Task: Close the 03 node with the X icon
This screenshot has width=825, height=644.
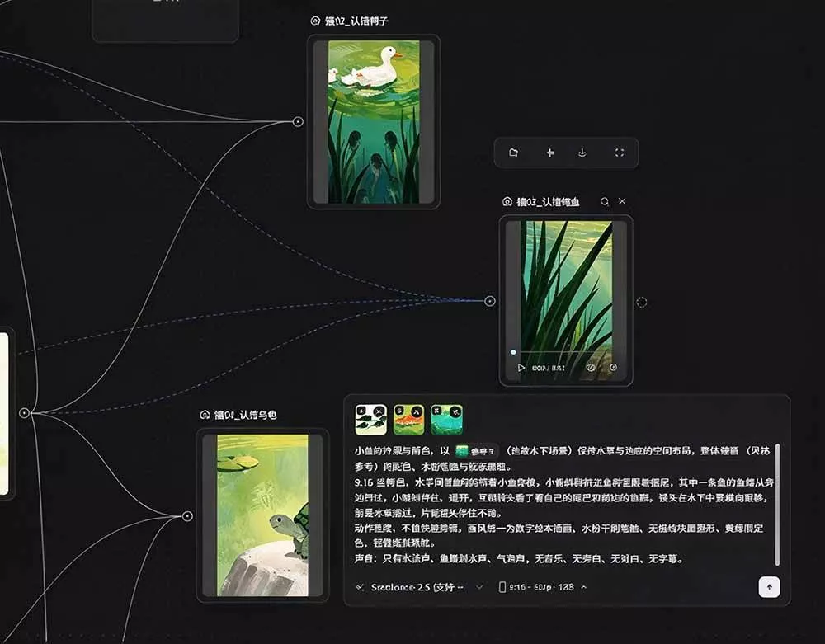Action: pos(622,201)
